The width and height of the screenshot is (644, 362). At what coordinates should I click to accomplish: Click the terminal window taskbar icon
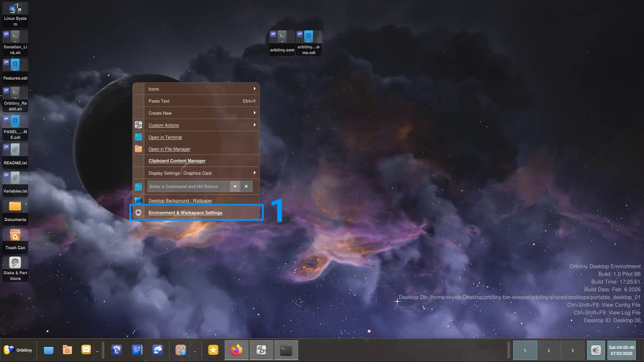(x=286, y=350)
